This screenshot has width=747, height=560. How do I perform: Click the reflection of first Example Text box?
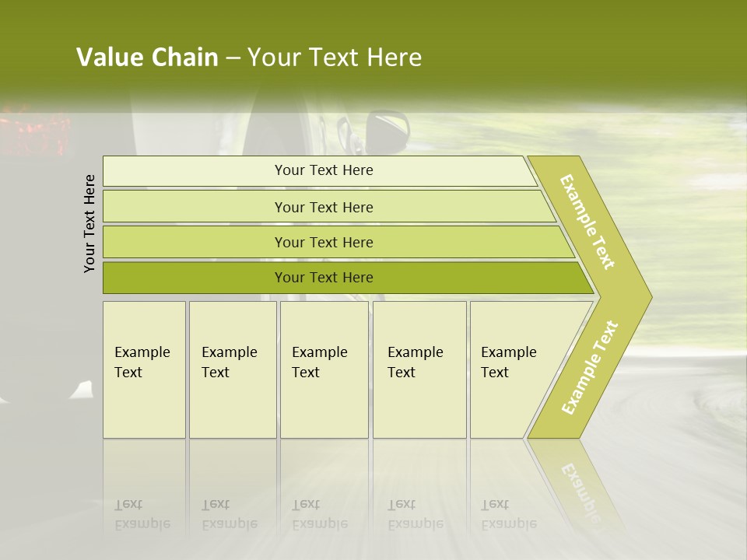(145, 485)
